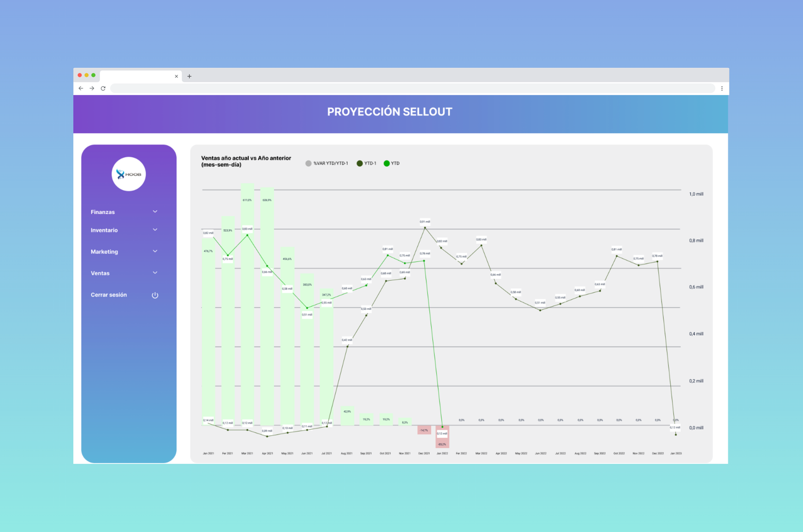The image size is (803, 532).
Task: Open the browser three-dot menu
Action: pos(722,88)
